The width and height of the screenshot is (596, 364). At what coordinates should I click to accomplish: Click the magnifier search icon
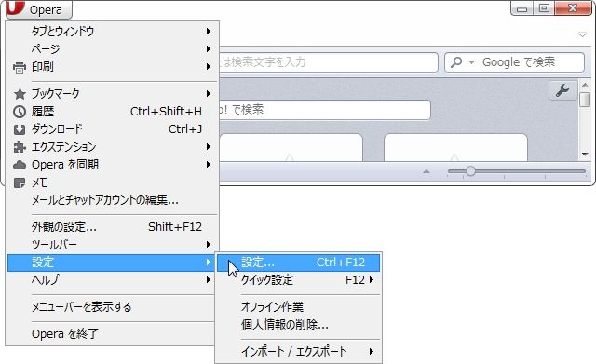tap(456, 62)
